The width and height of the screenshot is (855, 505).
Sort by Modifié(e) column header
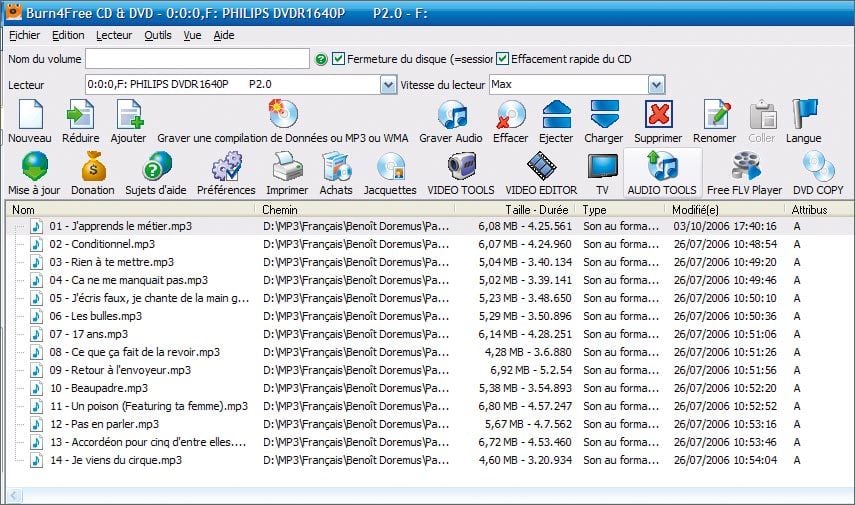pos(725,209)
